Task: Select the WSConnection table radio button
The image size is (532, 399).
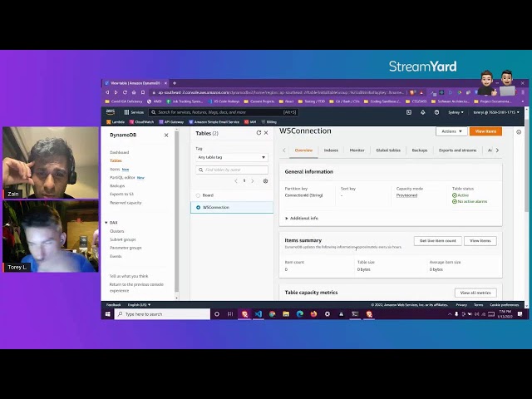Action: (x=198, y=207)
